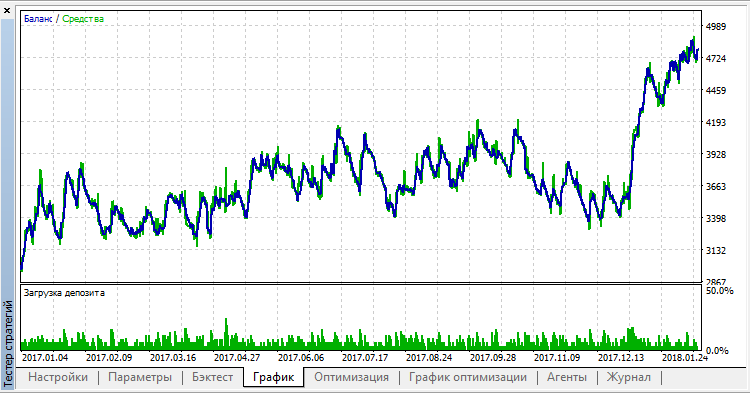Click the 2017.03.16 date label

click(x=173, y=357)
